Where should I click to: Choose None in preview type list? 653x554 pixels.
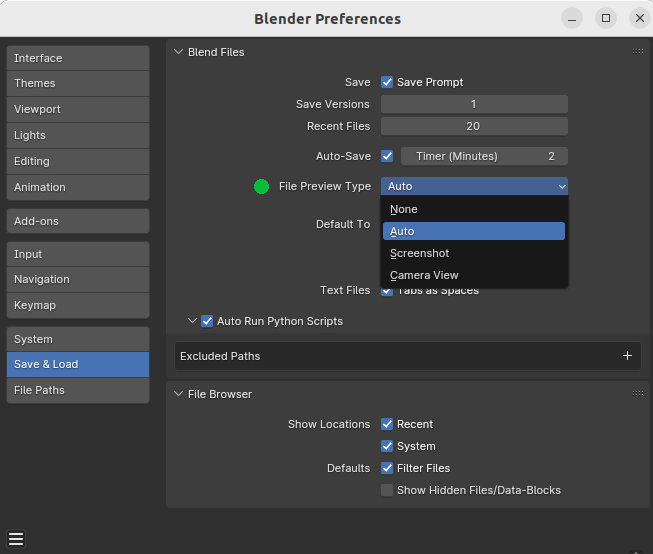point(474,209)
